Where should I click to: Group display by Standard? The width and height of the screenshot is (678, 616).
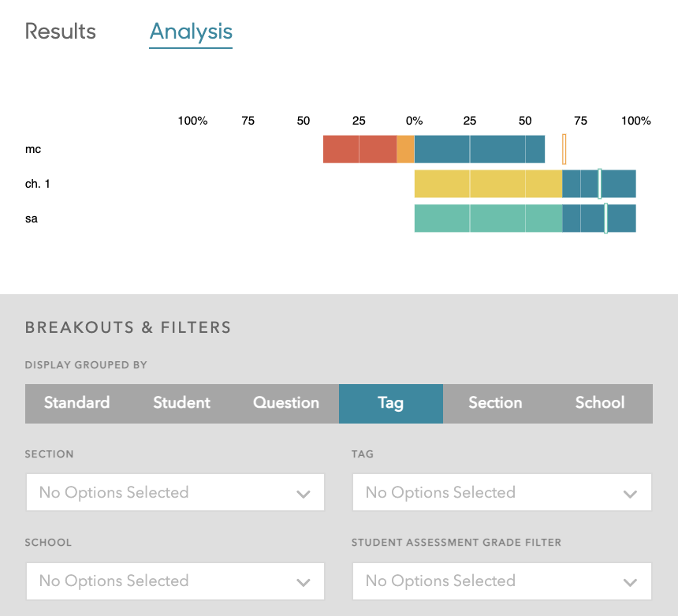(76, 403)
